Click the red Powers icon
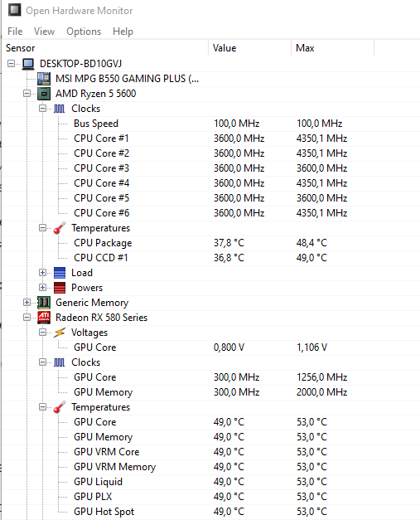 pos(60,288)
